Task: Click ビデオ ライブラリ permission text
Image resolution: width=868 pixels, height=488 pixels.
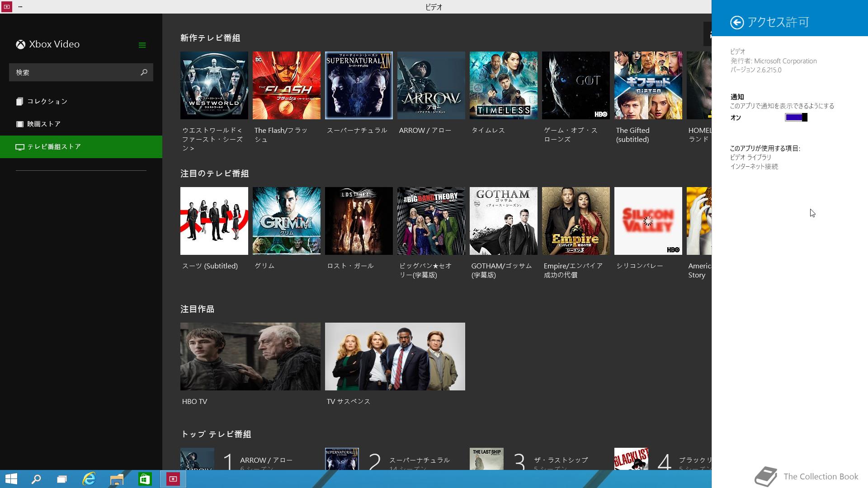Action: coord(750,157)
